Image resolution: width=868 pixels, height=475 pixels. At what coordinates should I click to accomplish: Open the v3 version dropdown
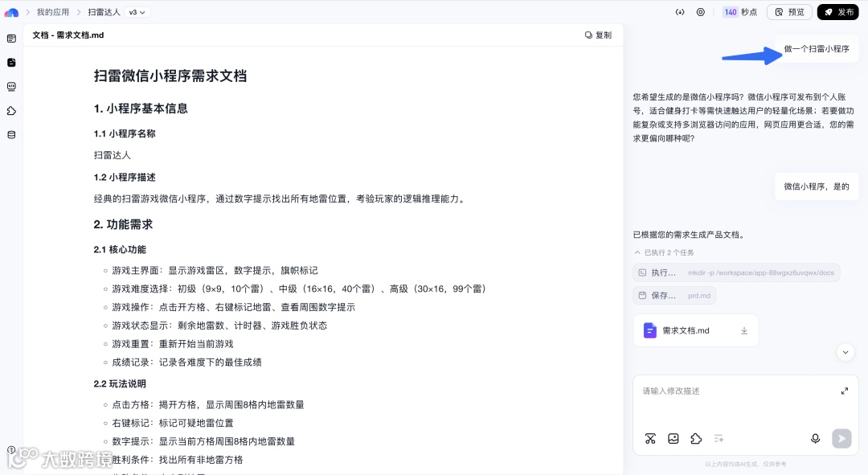137,12
